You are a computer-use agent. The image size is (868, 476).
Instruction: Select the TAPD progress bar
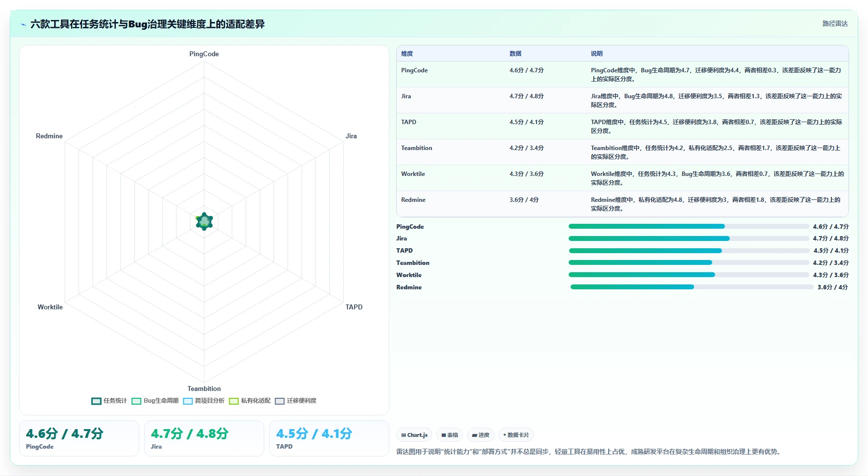689,251
